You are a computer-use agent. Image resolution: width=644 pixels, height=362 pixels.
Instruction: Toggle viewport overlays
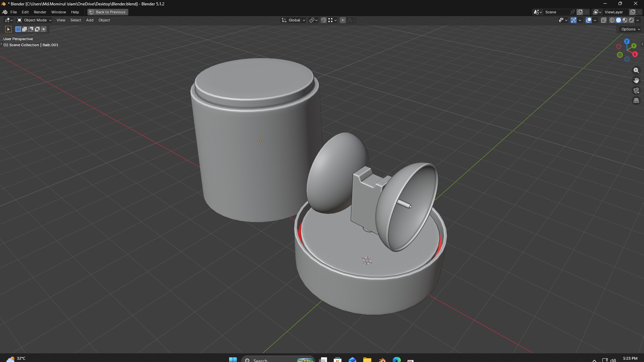(589, 20)
